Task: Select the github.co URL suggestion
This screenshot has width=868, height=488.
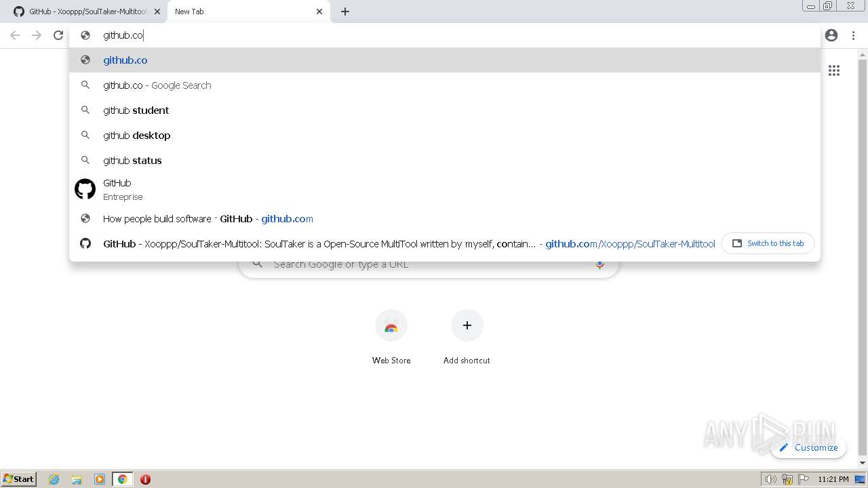Action: 445,60
